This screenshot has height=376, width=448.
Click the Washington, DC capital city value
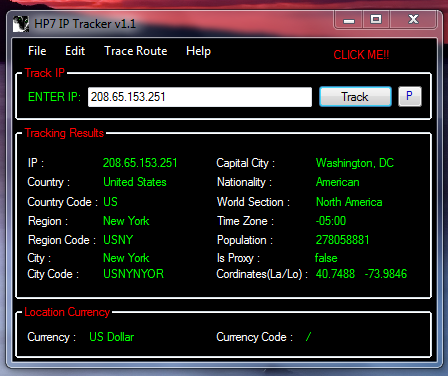pos(355,163)
